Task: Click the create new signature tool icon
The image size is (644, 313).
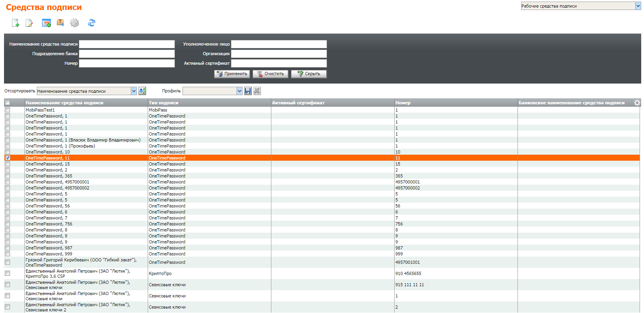Action: coord(15,23)
